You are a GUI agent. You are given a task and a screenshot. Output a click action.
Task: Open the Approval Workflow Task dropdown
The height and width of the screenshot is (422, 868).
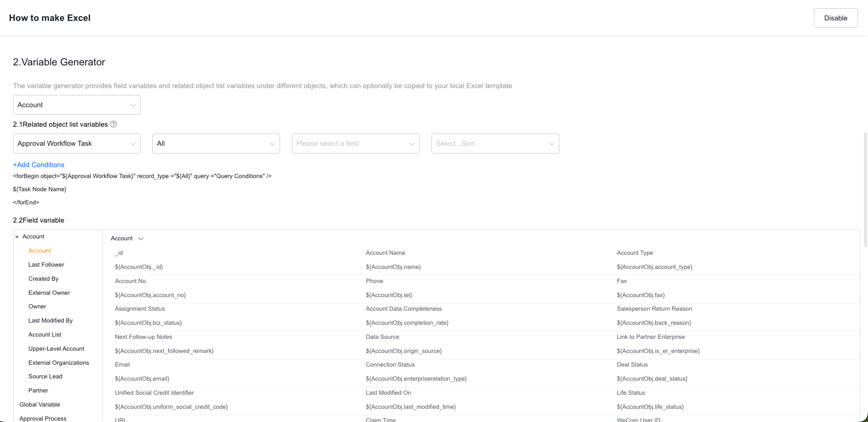(x=76, y=144)
